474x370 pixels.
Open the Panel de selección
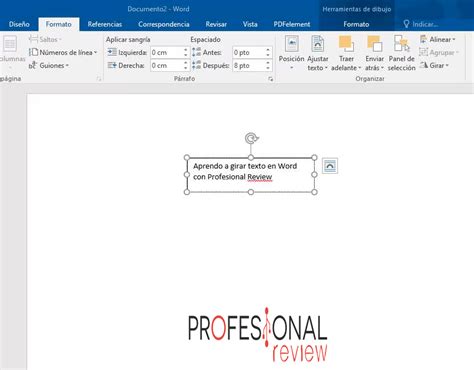pyautogui.click(x=401, y=53)
